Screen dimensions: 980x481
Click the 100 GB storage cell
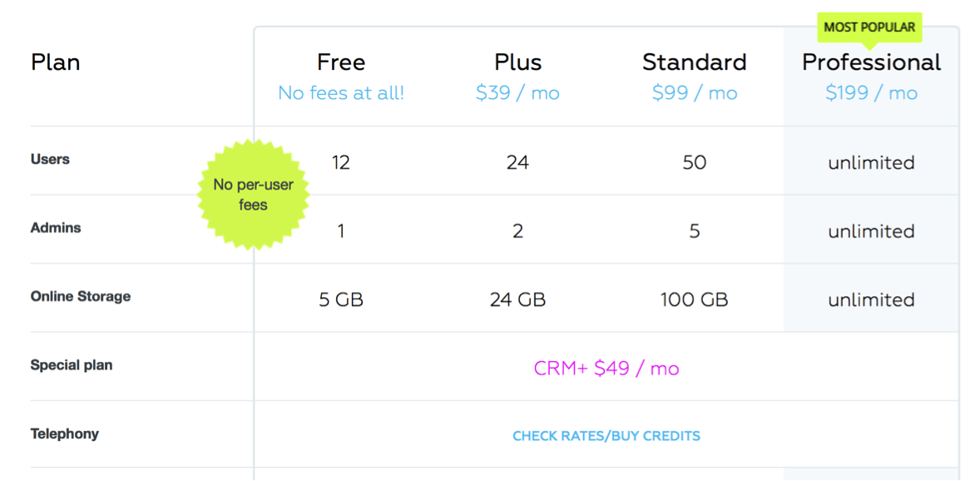click(695, 300)
